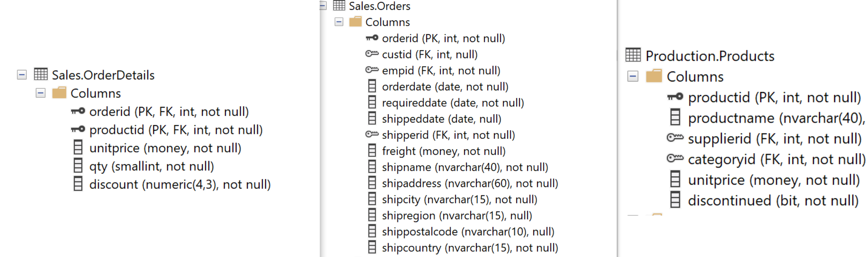Click the foreign key icon beside custid

pyautogui.click(x=372, y=54)
